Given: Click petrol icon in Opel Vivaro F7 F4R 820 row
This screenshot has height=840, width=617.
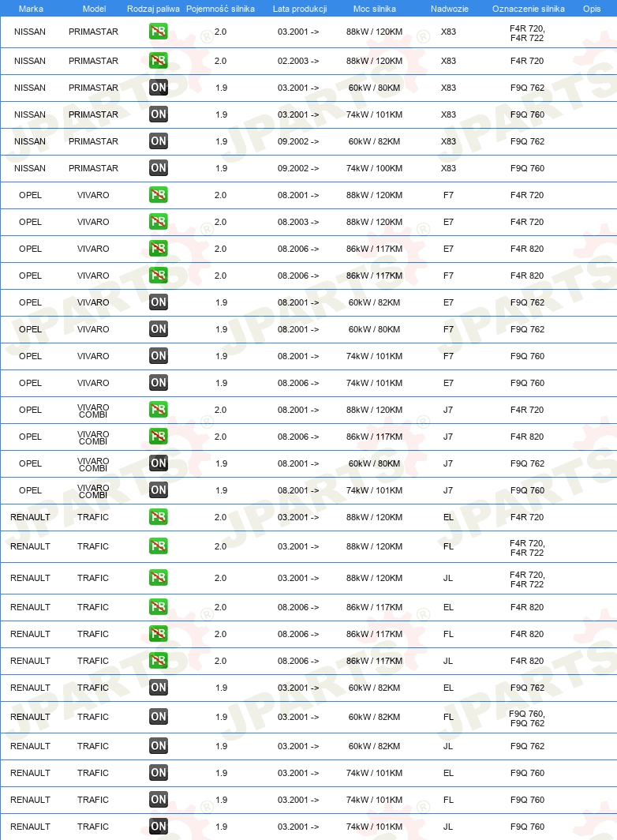Looking at the screenshot, I should click(x=158, y=275).
